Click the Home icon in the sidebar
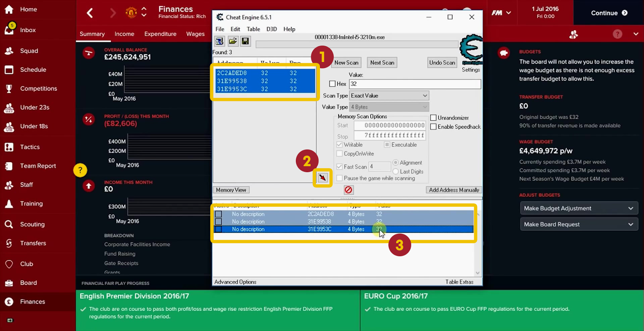The image size is (644, 331). pos(9,9)
